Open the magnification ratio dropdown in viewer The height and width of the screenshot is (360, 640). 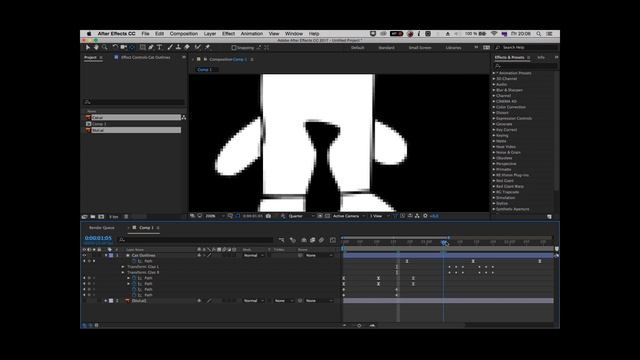(215, 216)
